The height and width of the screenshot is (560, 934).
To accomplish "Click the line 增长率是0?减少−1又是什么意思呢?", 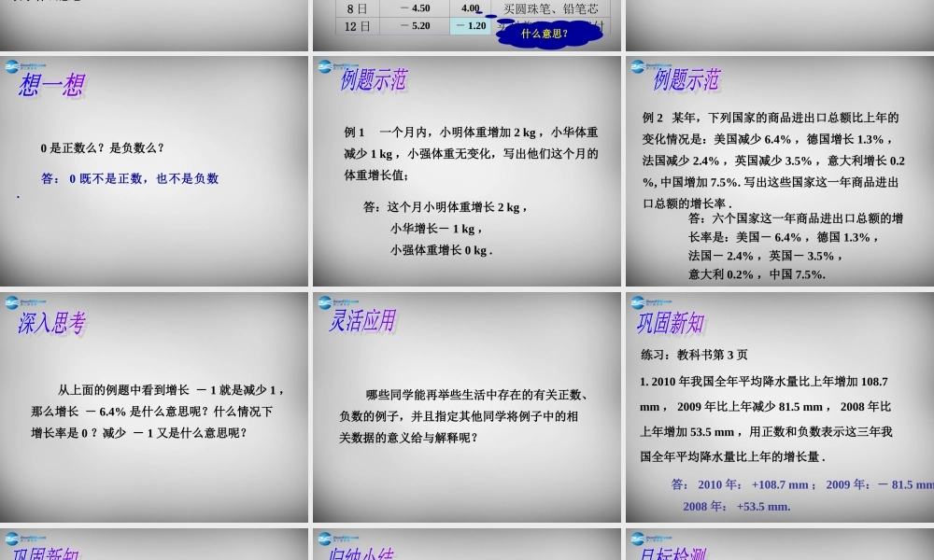I will [139, 433].
